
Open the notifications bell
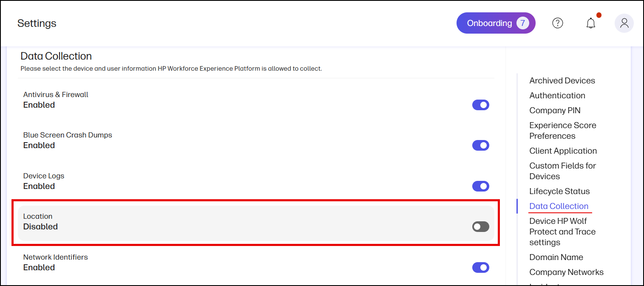pos(590,23)
